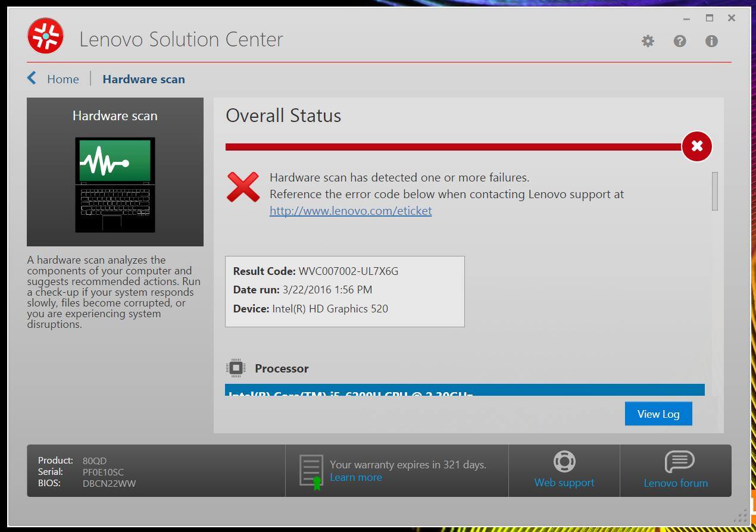Click the question mark help icon

(x=680, y=41)
